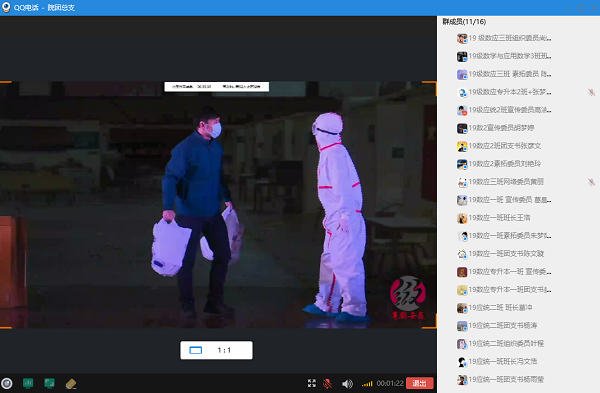The image size is (600, 393).
Task: Check the network signal strength bars
Action: [x=367, y=383]
